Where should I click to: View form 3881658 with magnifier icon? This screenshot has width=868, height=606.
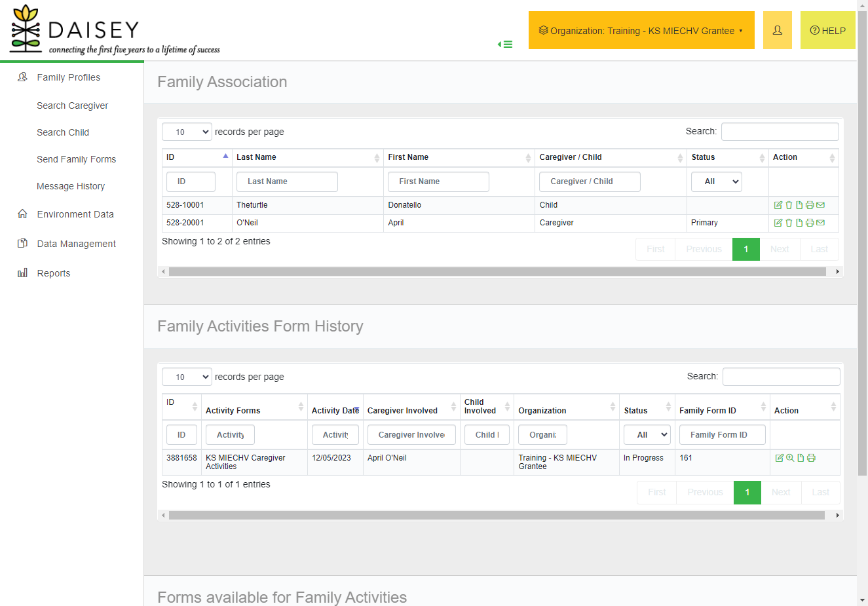[x=790, y=458]
